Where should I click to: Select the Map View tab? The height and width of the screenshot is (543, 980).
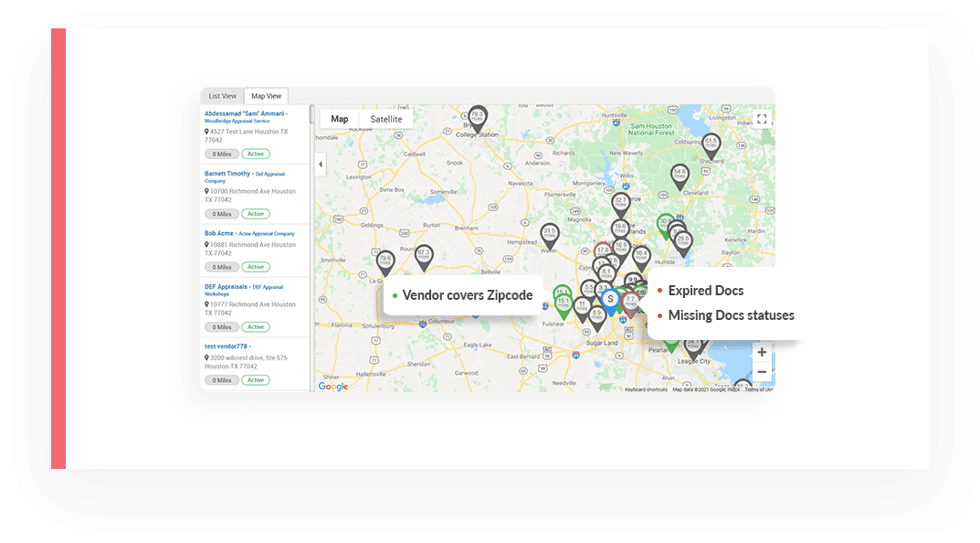click(x=266, y=96)
